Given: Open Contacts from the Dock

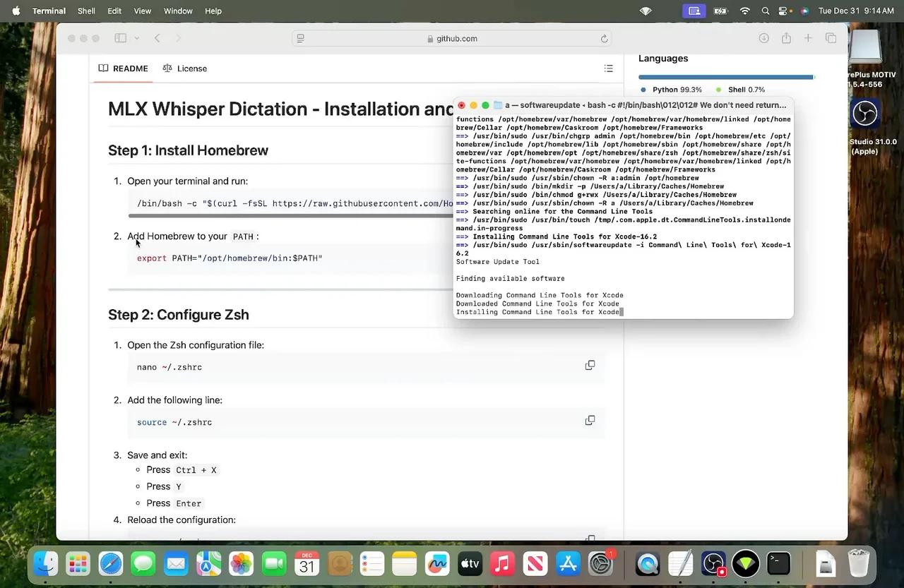Looking at the screenshot, I should (x=339, y=563).
